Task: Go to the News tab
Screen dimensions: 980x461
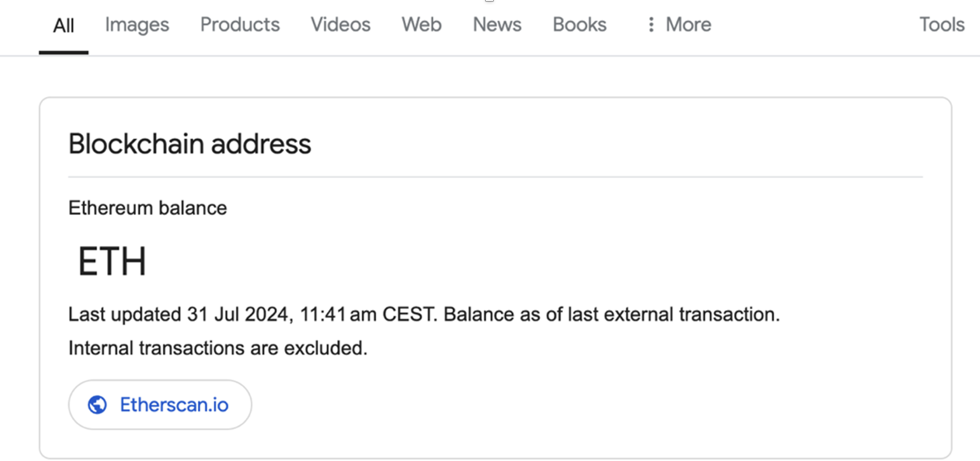Action: pos(497,24)
